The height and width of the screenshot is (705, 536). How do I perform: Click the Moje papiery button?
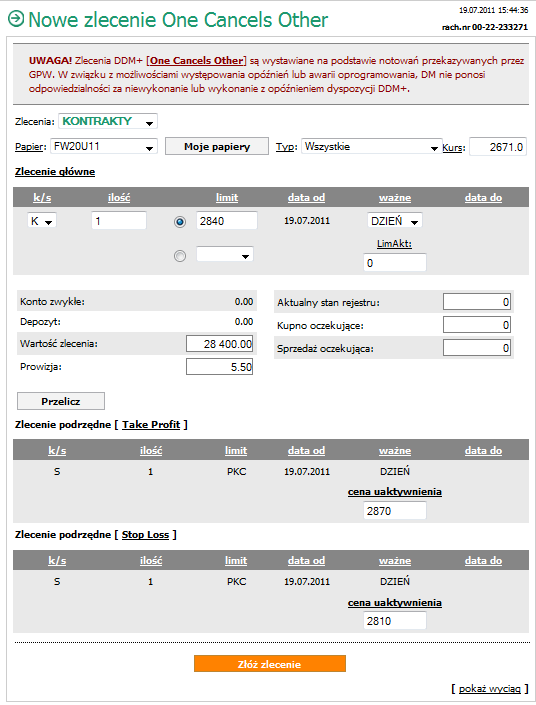[x=217, y=147]
